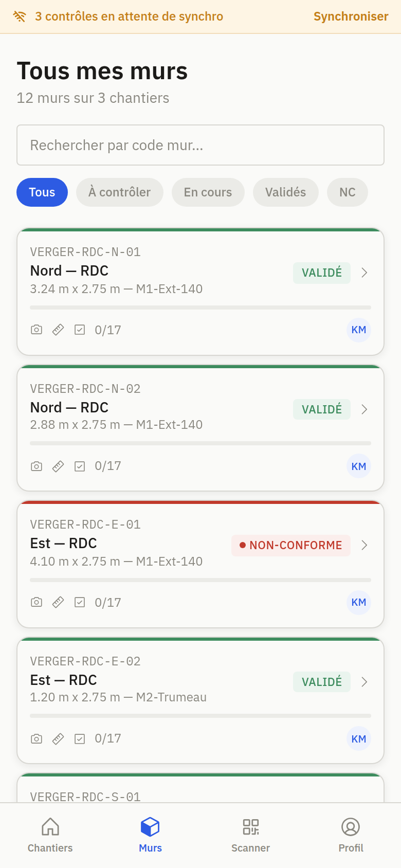Expand VERGER-RDC-E-02 using the chevron arrow

pyautogui.click(x=364, y=682)
